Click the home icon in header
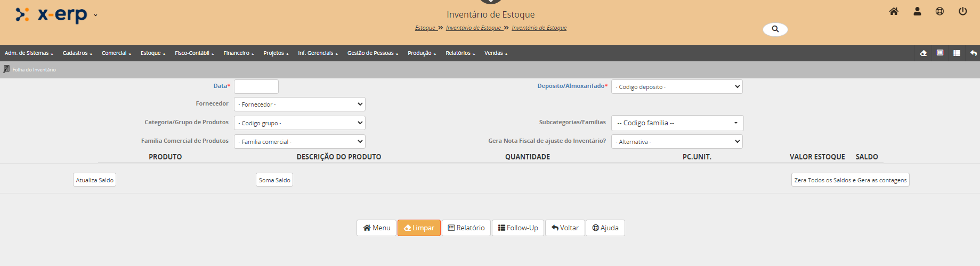 (x=894, y=11)
